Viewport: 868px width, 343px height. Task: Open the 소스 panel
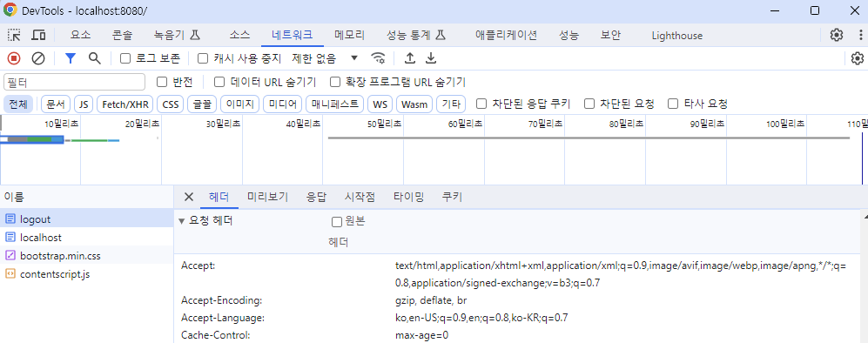point(239,36)
